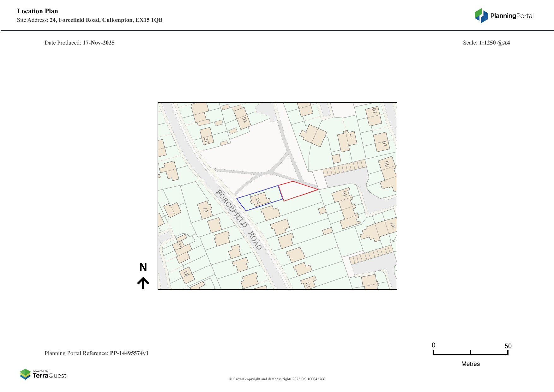Click the 0 to 50 scale bar
554x392 pixels.
(x=470, y=354)
